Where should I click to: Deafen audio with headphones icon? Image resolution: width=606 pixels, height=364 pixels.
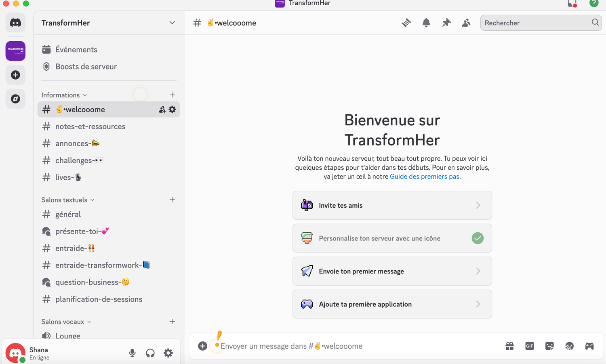[150, 353]
